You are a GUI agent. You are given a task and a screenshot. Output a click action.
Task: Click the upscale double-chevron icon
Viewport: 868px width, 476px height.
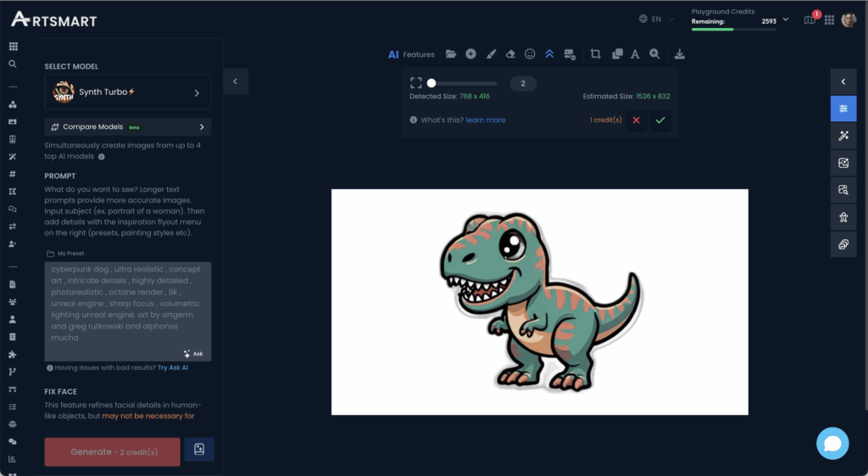pos(549,54)
